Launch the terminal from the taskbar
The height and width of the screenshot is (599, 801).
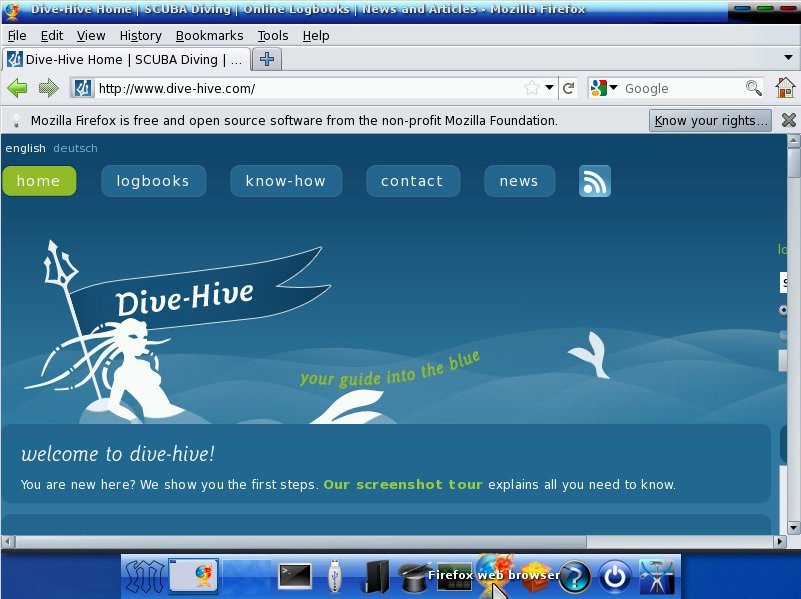click(x=295, y=576)
